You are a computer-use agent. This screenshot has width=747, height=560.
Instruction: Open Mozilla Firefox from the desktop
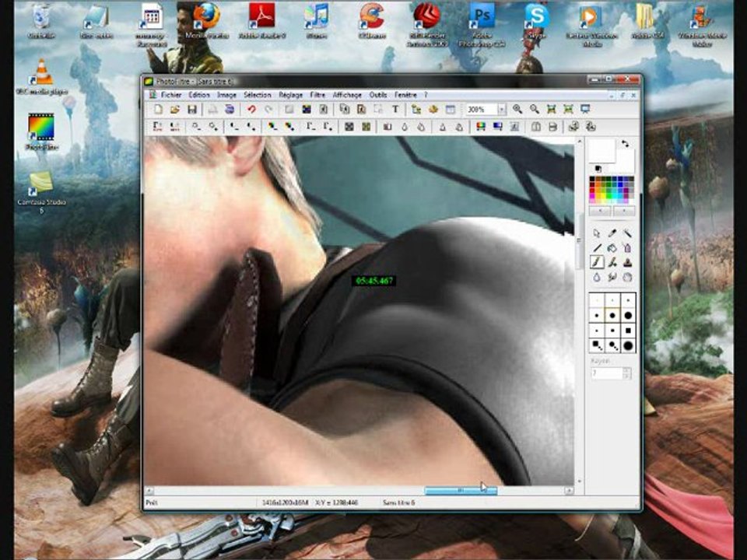(x=207, y=22)
